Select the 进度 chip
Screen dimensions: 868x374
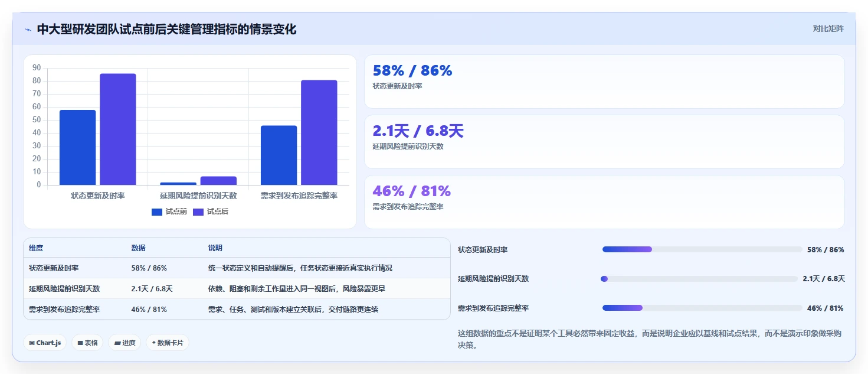125,343
